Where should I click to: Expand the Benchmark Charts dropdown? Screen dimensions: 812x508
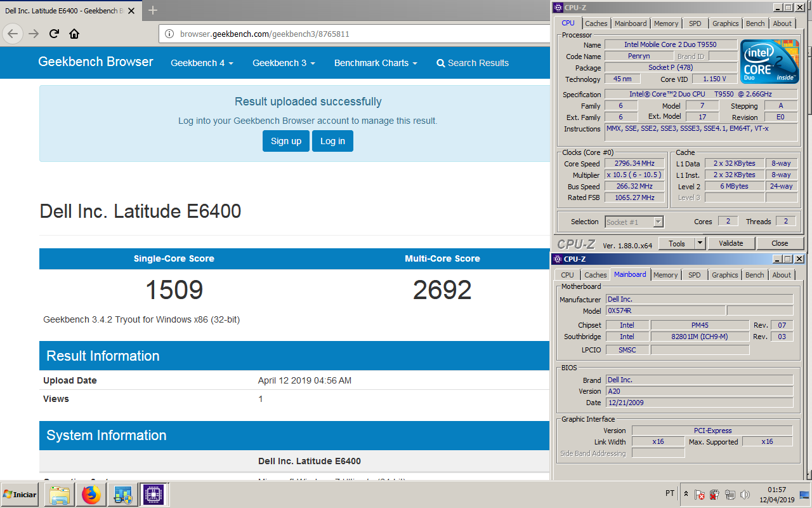coord(376,63)
